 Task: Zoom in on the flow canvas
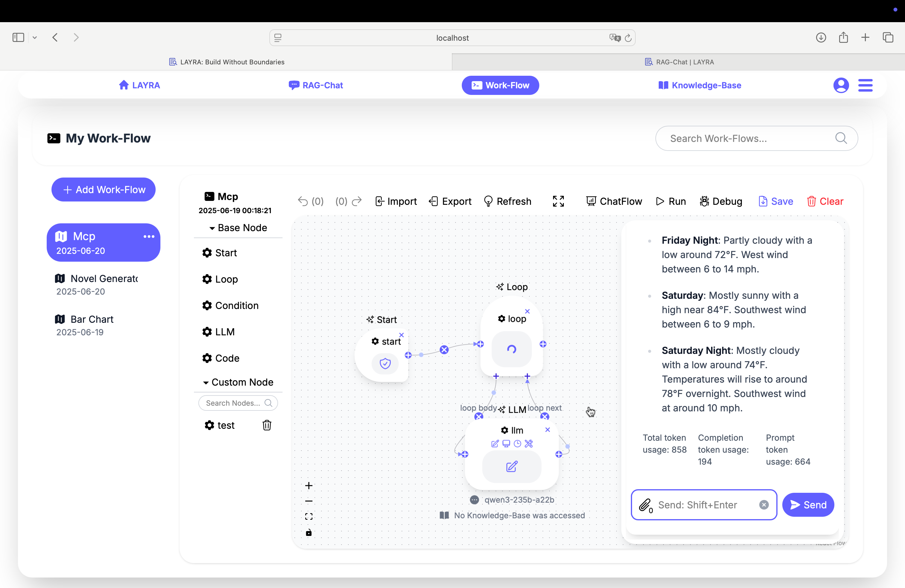(x=309, y=486)
